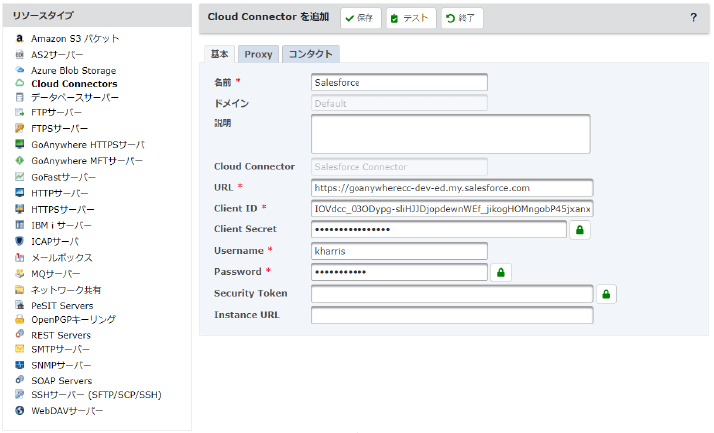Click the SOAP Servers icon

(20, 380)
